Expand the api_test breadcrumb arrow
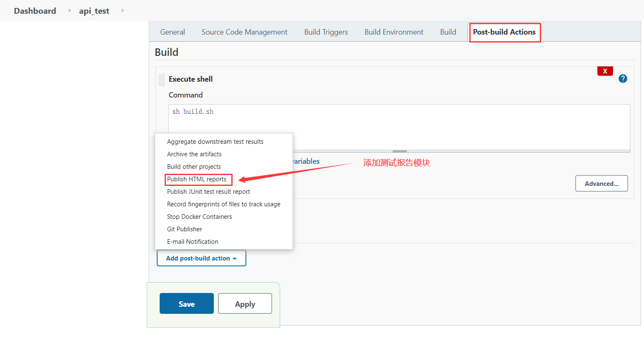The image size is (644, 338). pos(123,10)
